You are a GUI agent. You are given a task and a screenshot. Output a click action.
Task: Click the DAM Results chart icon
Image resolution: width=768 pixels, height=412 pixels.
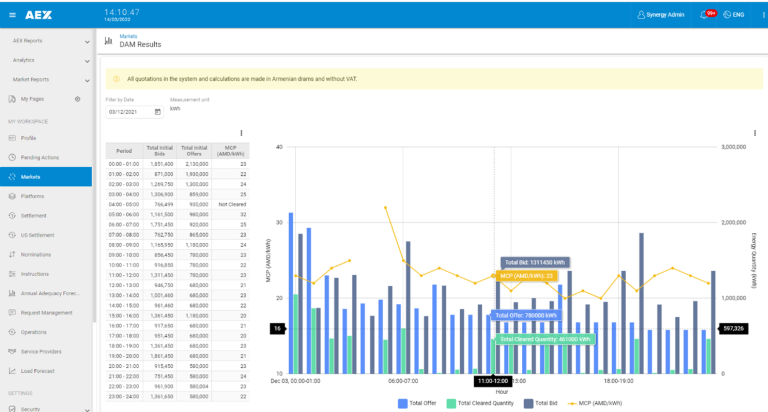pos(109,41)
